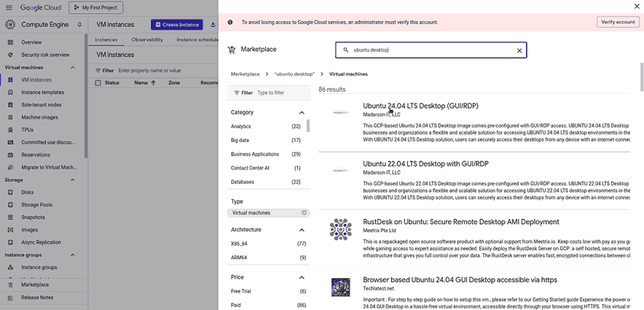Close the Marketplace side panel

pos(637,6)
